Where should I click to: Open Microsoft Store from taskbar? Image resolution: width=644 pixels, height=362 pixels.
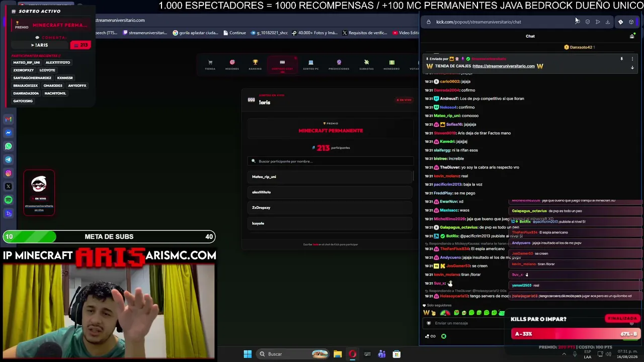pos(396,354)
